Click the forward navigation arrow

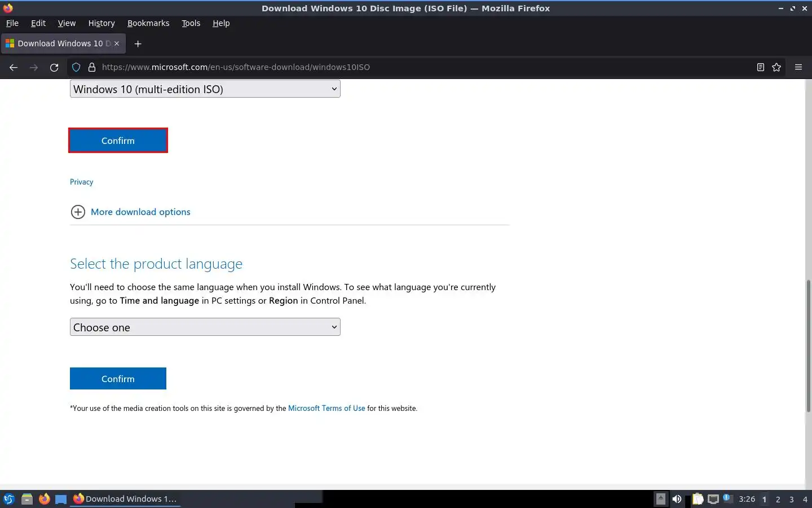tap(34, 67)
